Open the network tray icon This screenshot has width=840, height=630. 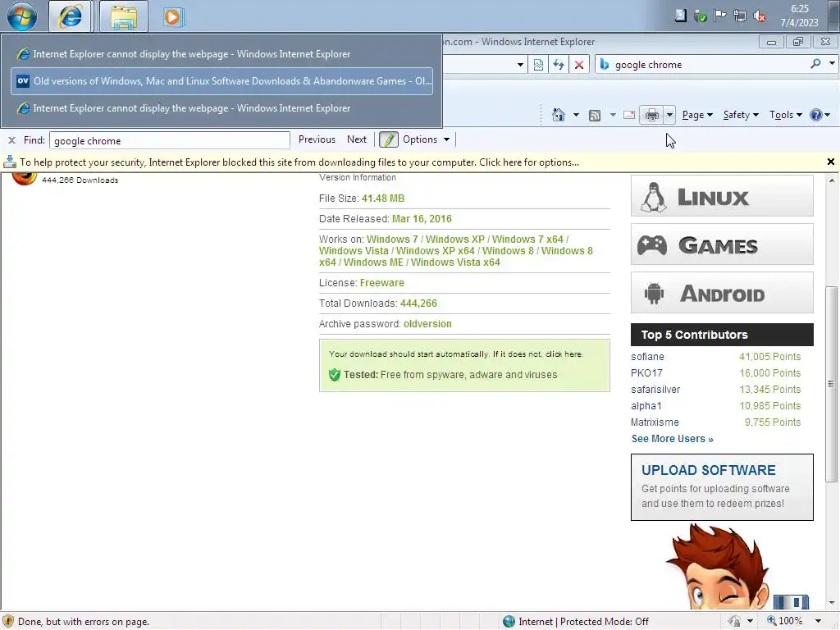click(740, 16)
